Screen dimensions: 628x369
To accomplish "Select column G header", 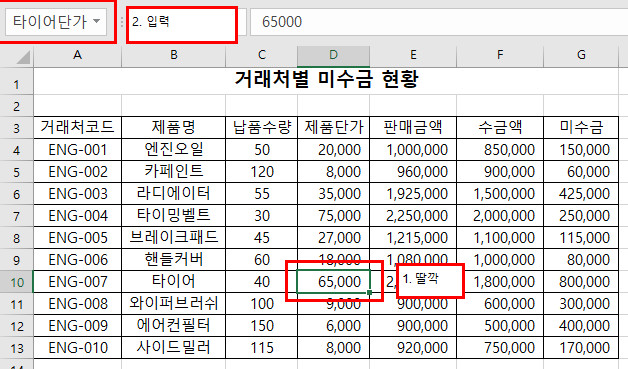I will point(581,56).
